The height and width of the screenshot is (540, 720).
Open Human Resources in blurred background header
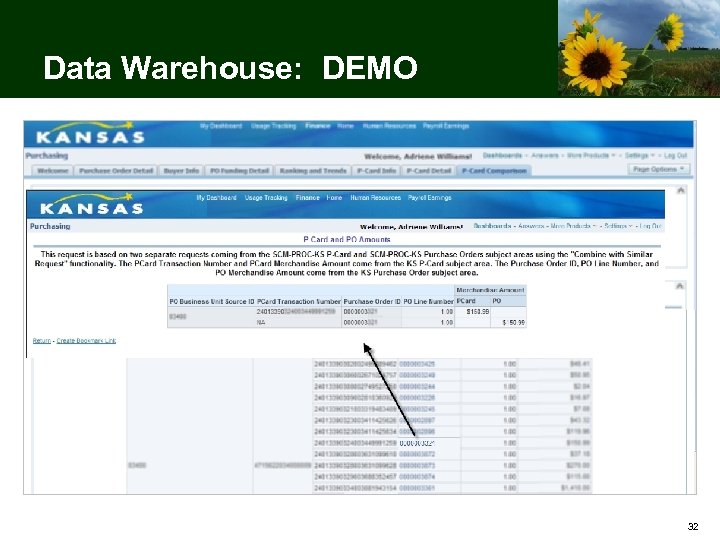[x=389, y=126]
